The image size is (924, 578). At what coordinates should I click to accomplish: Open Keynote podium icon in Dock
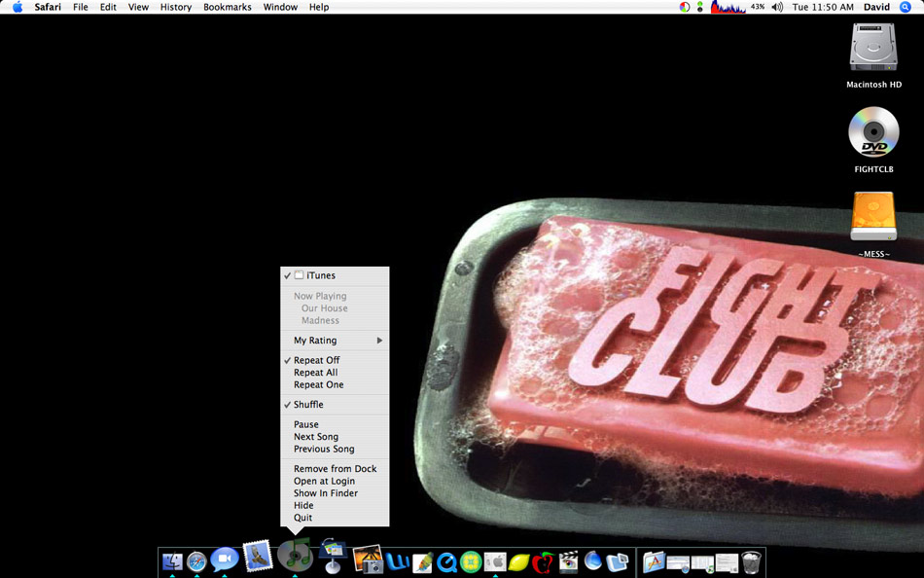[x=333, y=556]
